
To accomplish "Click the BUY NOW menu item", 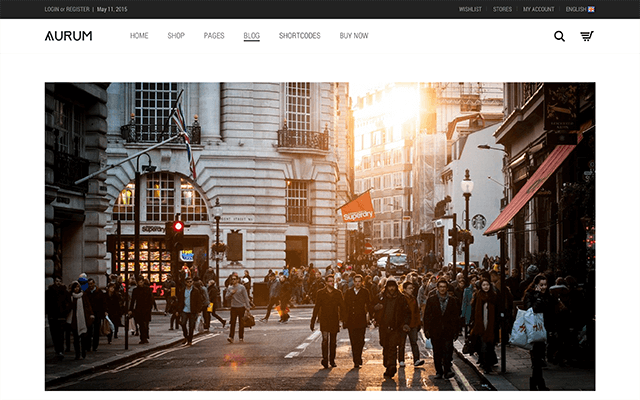I will point(354,36).
